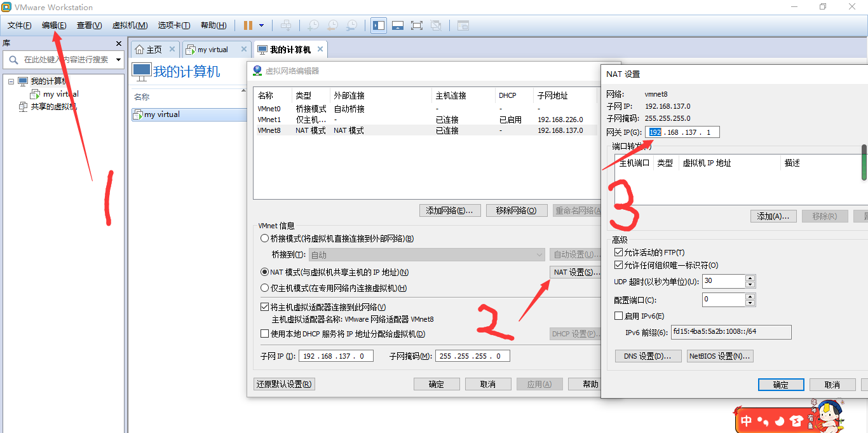This screenshot has width=868, height=433.
Task: Collapse the 我的计算机 tree node
Action: click(11, 81)
